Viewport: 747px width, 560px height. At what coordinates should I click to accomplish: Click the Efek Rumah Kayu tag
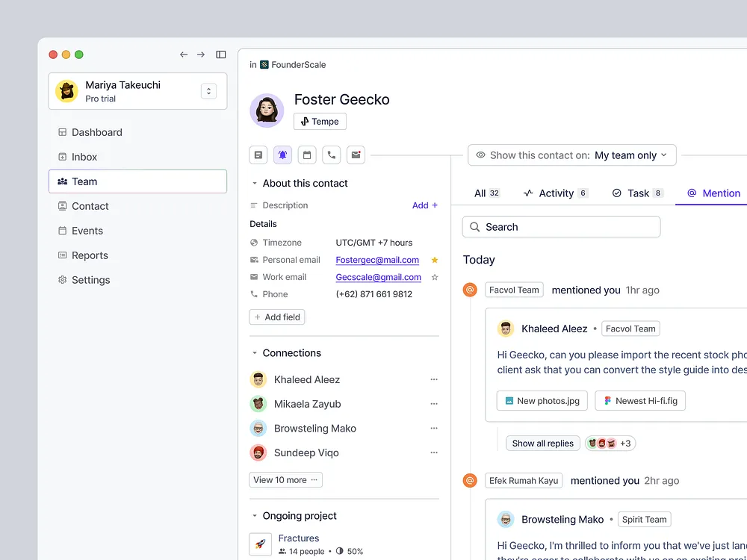(524, 480)
